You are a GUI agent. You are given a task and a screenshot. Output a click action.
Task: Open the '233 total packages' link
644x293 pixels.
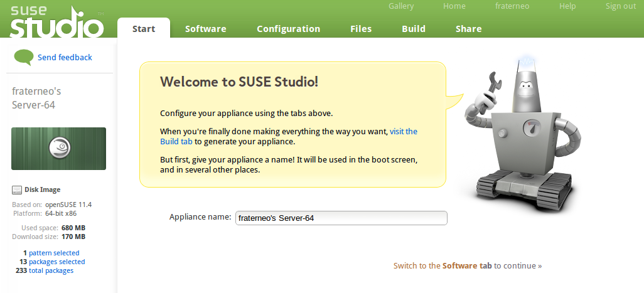tap(45, 270)
